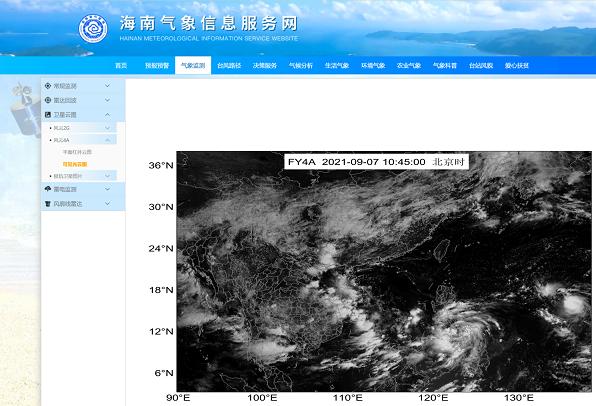This screenshot has width=596, height=406.
Task: Click the 雷达回波 radar icon in sidebar
Action: click(48, 100)
